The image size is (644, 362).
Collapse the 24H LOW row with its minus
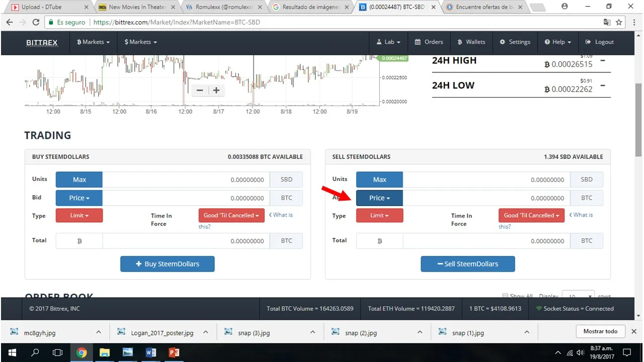pyautogui.click(x=602, y=85)
